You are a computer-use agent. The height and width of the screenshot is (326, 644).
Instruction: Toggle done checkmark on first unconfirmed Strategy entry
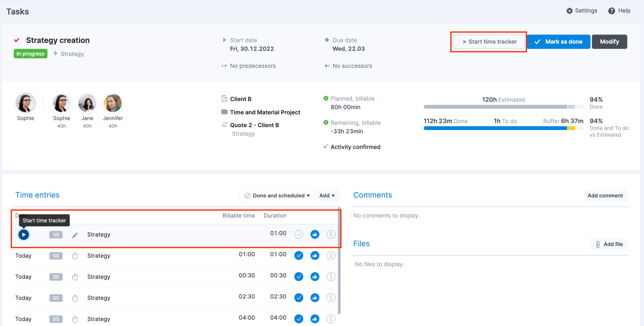299,234
